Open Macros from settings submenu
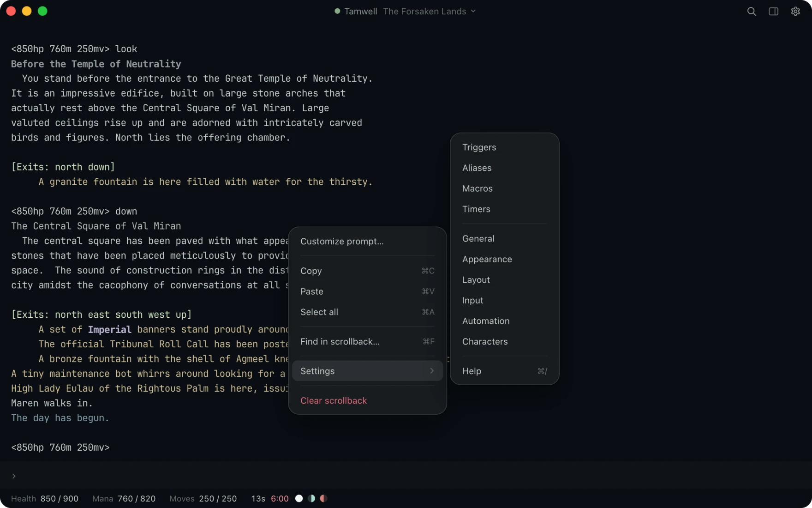Viewport: 812px width, 508px height. pos(505,188)
